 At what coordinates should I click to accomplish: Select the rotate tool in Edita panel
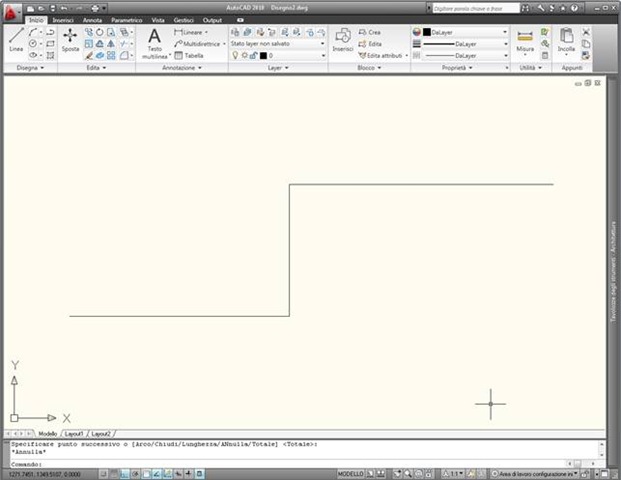point(100,32)
